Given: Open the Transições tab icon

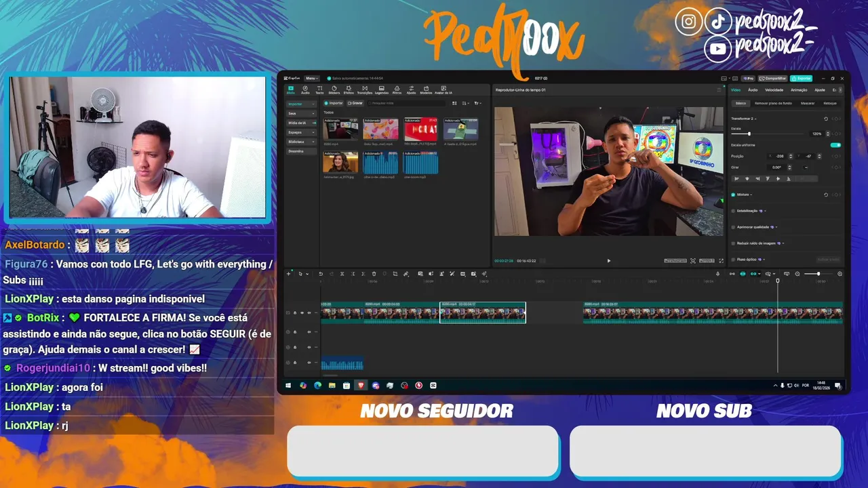Looking at the screenshot, I should click(x=365, y=89).
